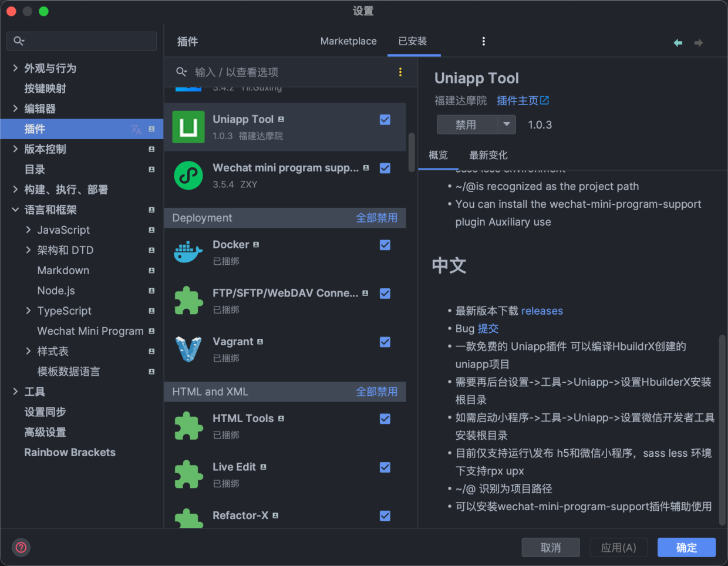Expand the 外观与行为 settings section
The image size is (728, 566).
[15, 68]
